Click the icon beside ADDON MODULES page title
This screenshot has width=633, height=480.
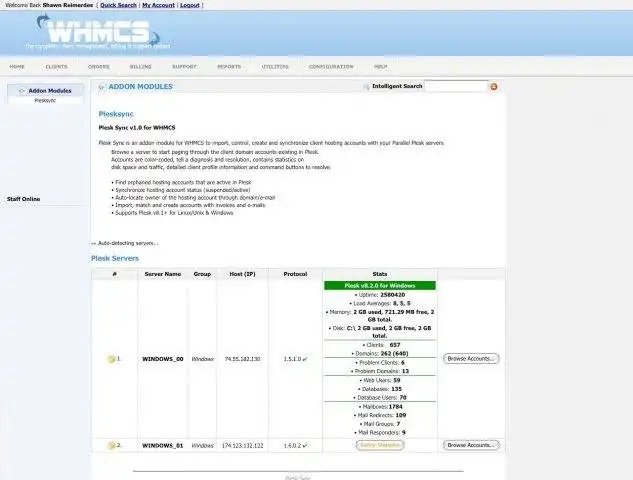pos(102,87)
